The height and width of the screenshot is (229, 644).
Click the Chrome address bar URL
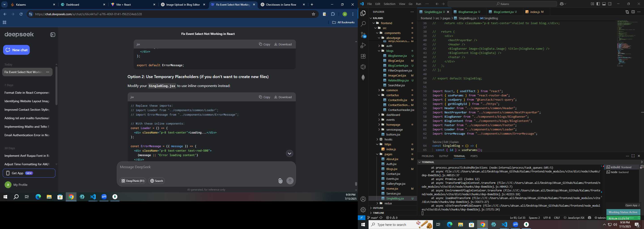click(x=89, y=14)
